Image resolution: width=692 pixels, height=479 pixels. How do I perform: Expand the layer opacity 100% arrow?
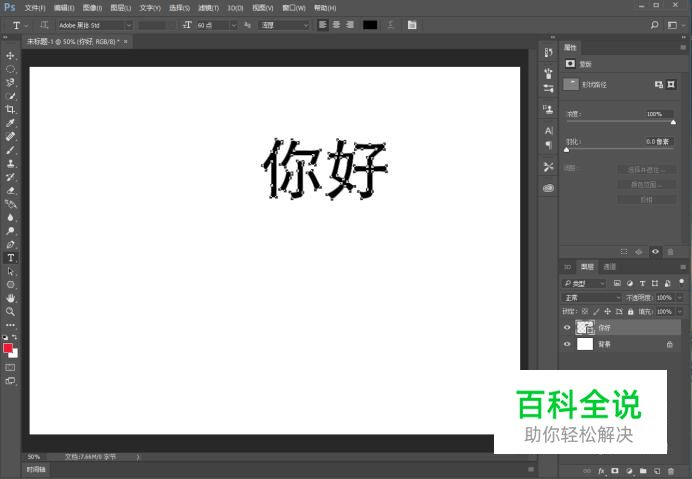click(680, 298)
